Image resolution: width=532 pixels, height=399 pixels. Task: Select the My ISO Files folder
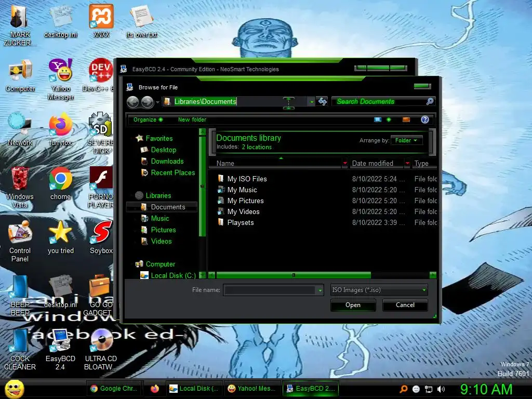[x=247, y=179]
